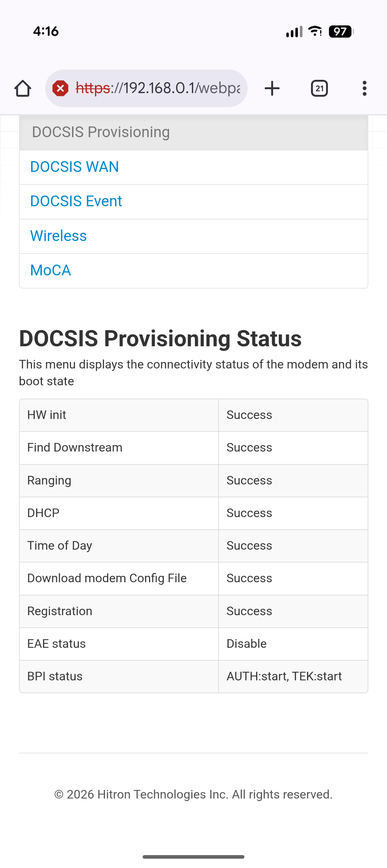387x868 pixels.
Task: Tap the Wi-Fi status icon
Action: click(x=315, y=32)
